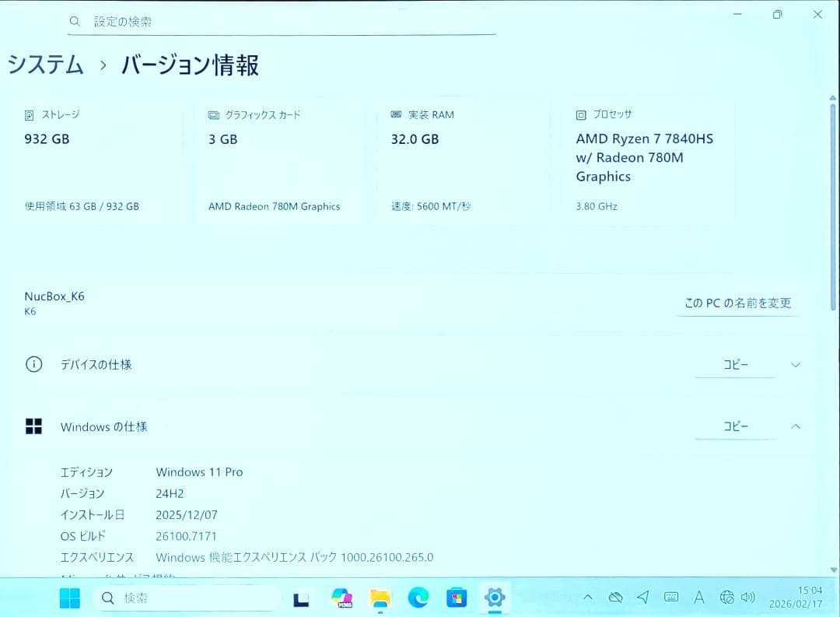
Task: Click the Settings gear on the taskbar
Action: pyautogui.click(x=495, y=597)
